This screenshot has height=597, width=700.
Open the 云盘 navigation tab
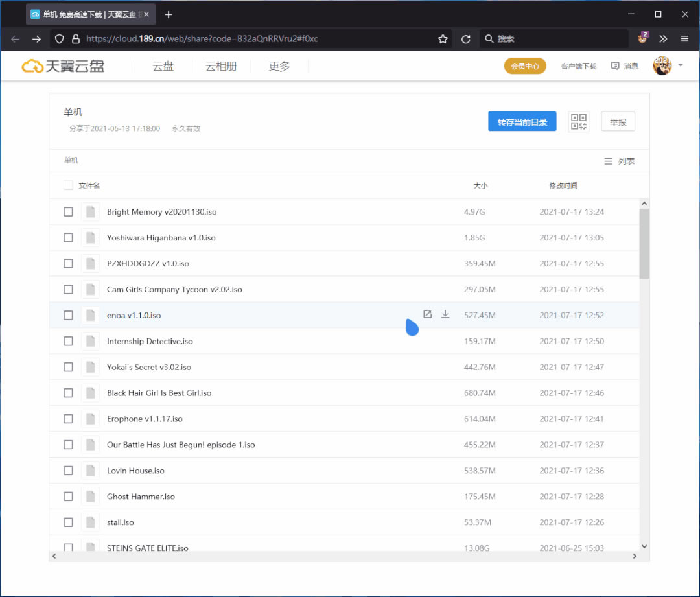click(163, 66)
